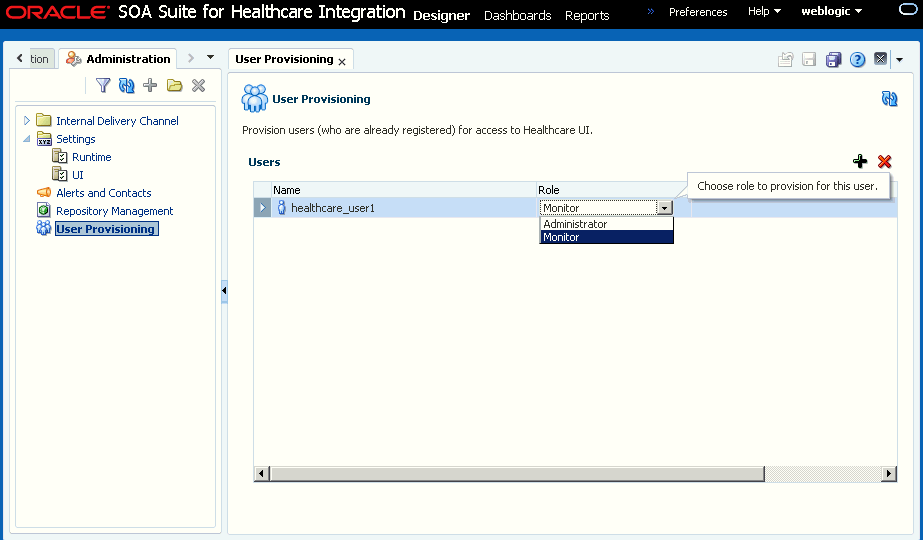Switch to the Dashboards tab
This screenshot has width=923, height=540.
point(517,16)
